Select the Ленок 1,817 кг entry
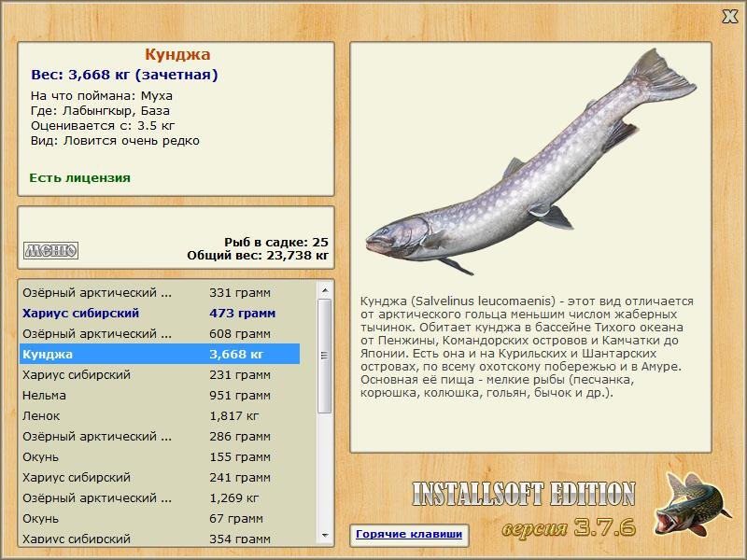 click(x=159, y=416)
